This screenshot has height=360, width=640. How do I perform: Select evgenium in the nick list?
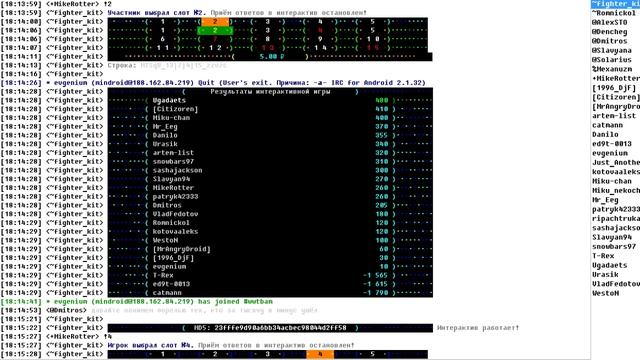609,153
